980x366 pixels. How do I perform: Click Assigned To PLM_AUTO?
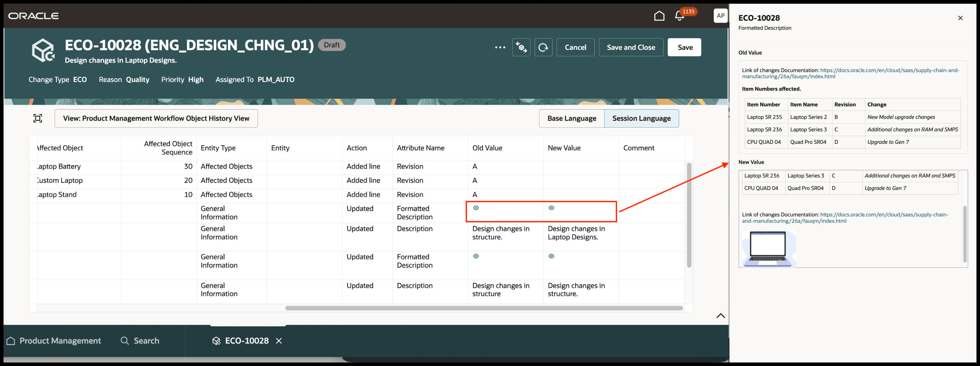point(255,80)
